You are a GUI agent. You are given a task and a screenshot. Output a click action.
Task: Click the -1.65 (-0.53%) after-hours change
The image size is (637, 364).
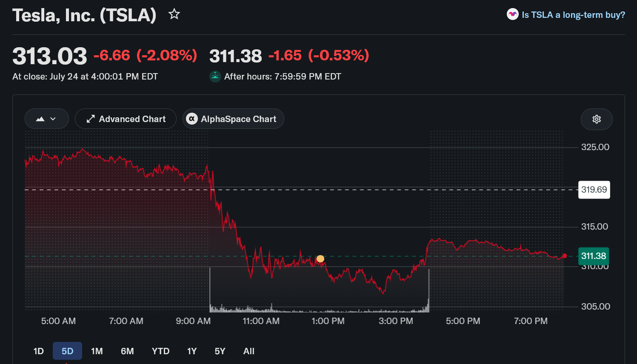(319, 55)
